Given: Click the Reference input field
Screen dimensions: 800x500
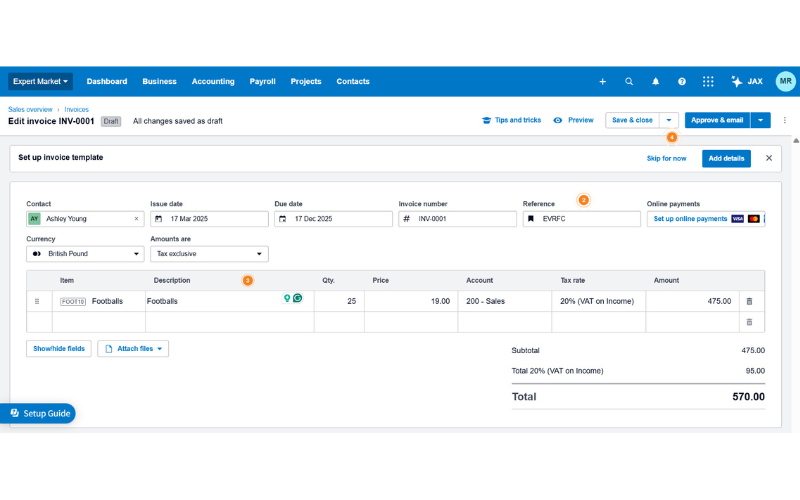Looking at the screenshot, I should (x=588, y=219).
